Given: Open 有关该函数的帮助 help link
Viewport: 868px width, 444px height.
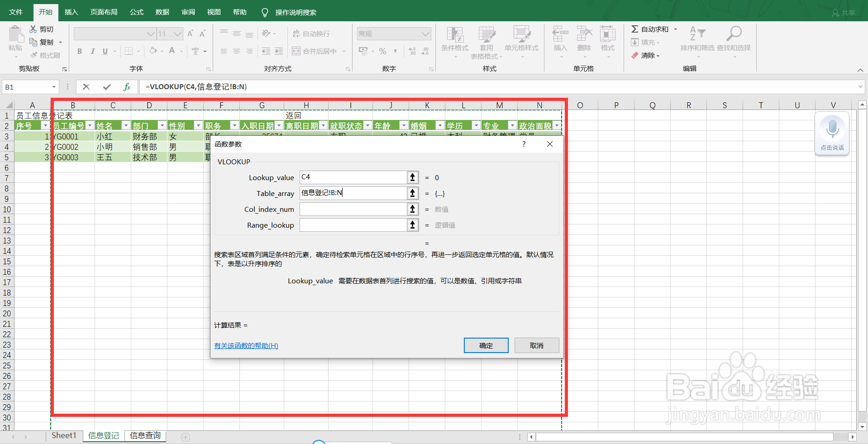Looking at the screenshot, I should tap(246, 345).
